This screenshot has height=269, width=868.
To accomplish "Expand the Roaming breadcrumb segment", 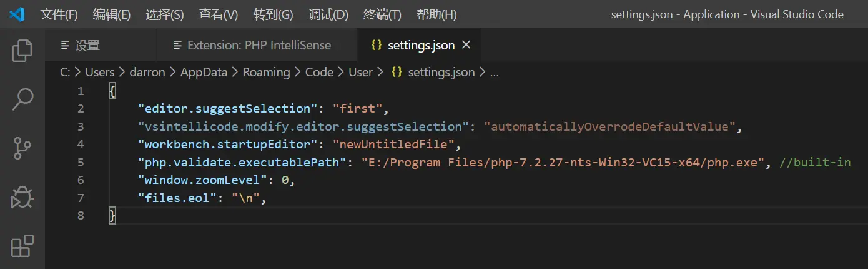I will point(266,72).
